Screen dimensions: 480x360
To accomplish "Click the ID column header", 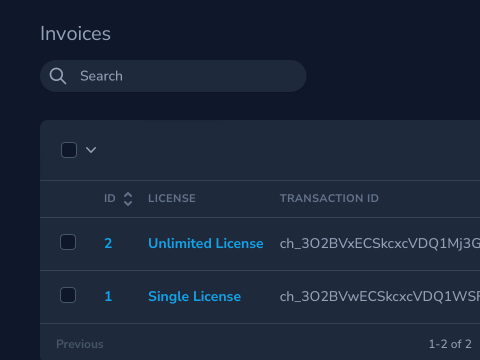I will 110,198.
